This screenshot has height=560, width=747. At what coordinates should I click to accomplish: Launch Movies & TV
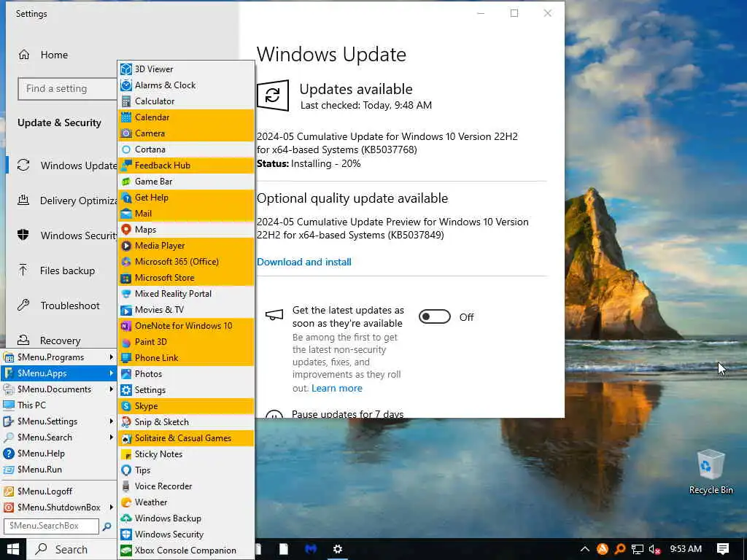point(186,309)
